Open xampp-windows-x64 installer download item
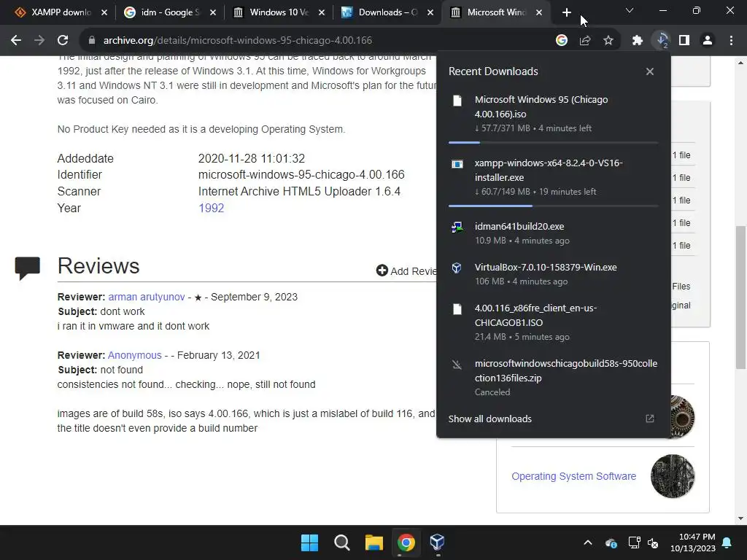This screenshot has height=560, width=747. pyautogui.click(x=554, y=177)
